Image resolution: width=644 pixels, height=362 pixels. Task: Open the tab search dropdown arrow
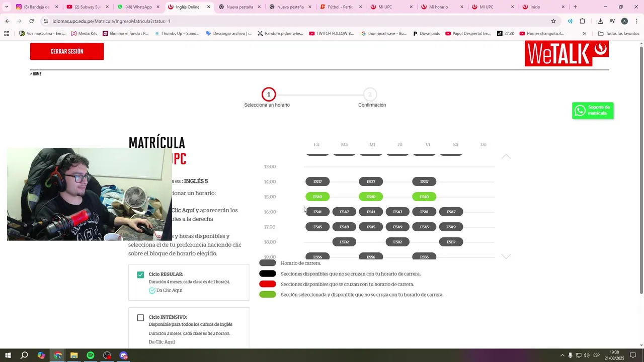[7, 7]
